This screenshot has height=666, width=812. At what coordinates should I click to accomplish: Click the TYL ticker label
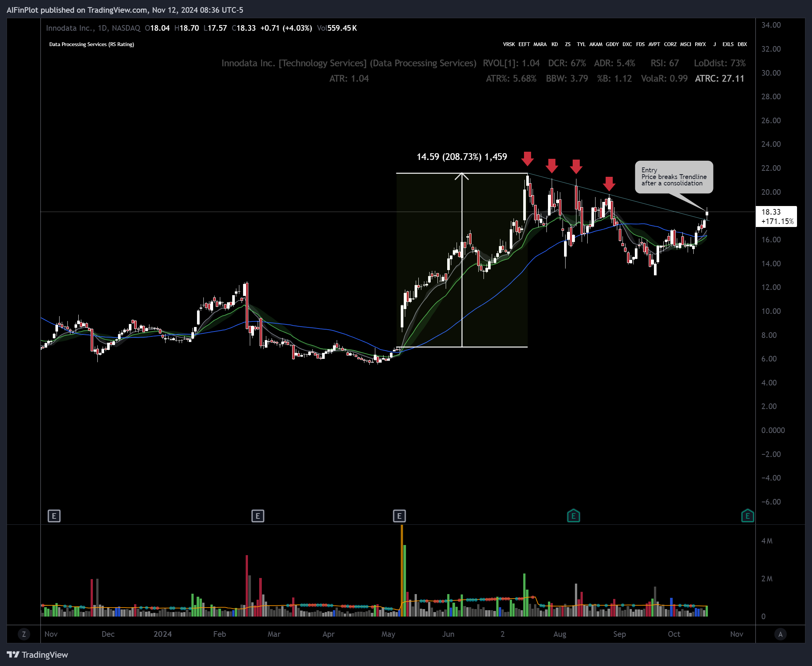click(x=581, y=44)
